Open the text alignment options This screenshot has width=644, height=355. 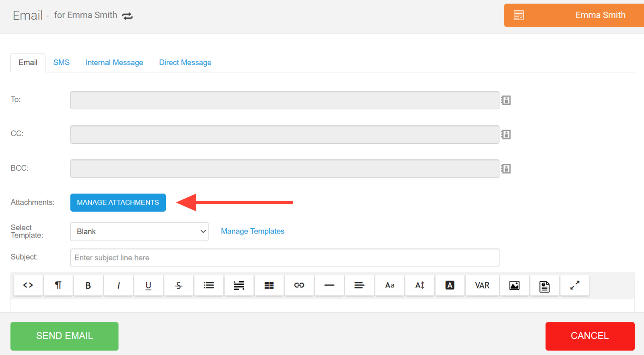coord(359,285)
